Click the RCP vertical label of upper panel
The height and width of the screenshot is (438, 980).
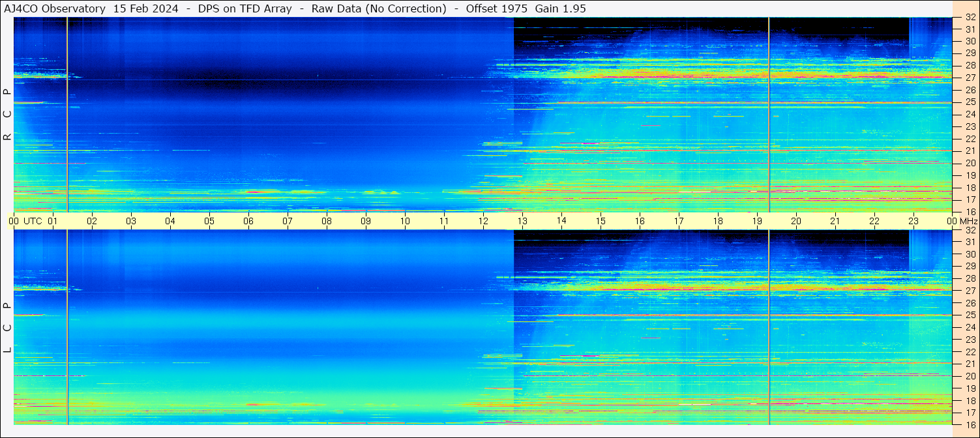[x=7, y=115]
